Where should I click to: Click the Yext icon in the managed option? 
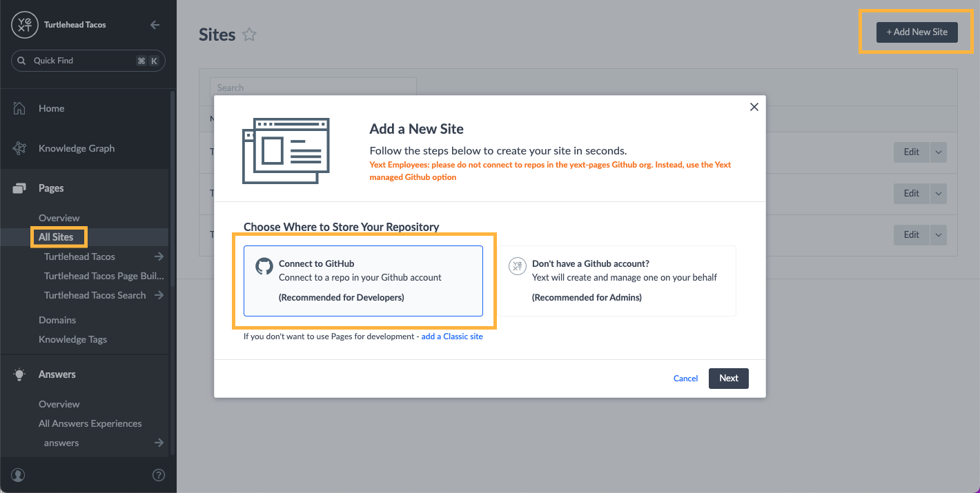[518, 266]
